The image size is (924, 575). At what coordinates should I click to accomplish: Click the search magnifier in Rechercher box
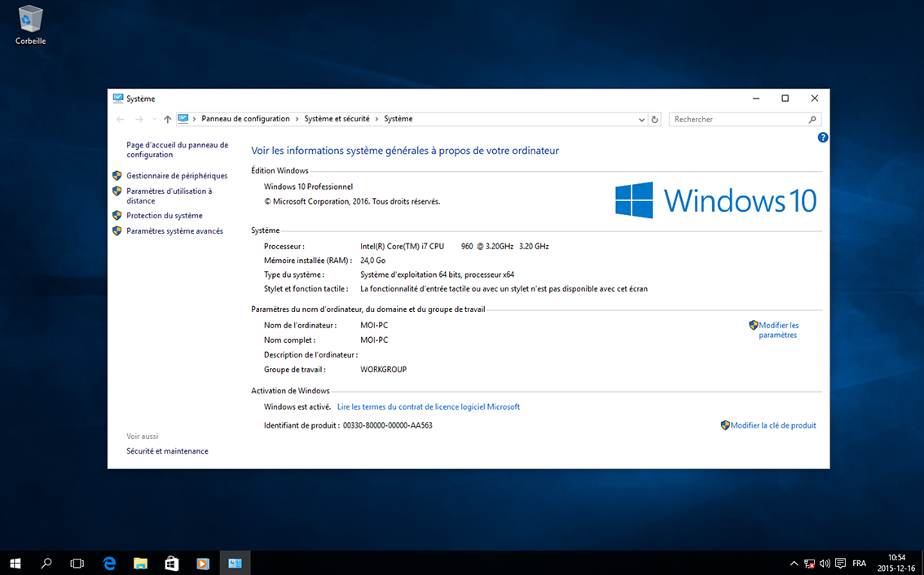coord(812,120)
